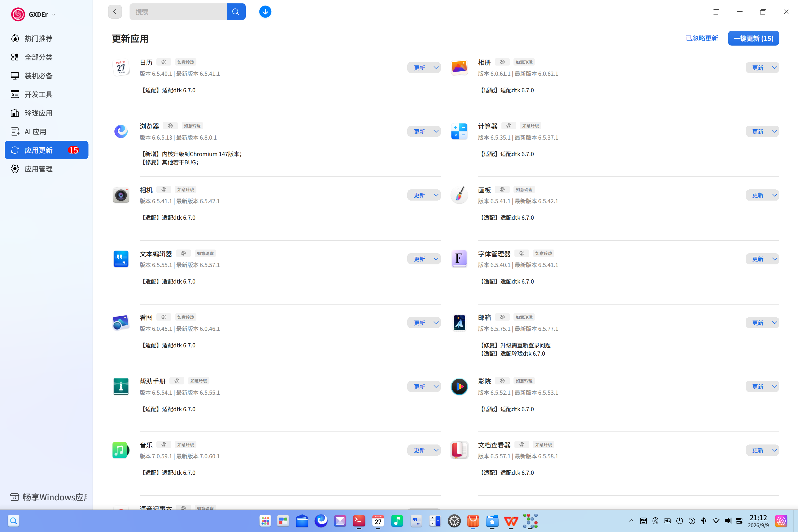Expand update options arrow for 字体管理器
Screen dimensions: 798x532
[775, 259]
